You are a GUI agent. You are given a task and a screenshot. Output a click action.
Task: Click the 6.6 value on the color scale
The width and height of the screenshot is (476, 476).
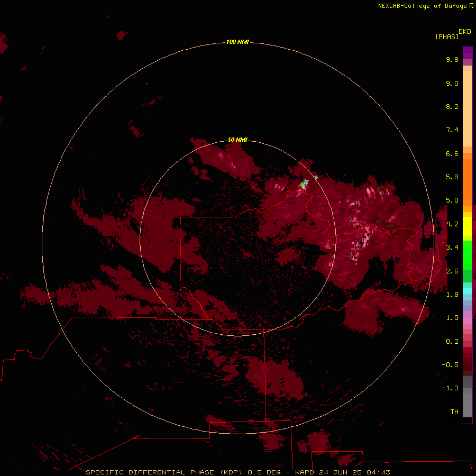tap(452, 153)
